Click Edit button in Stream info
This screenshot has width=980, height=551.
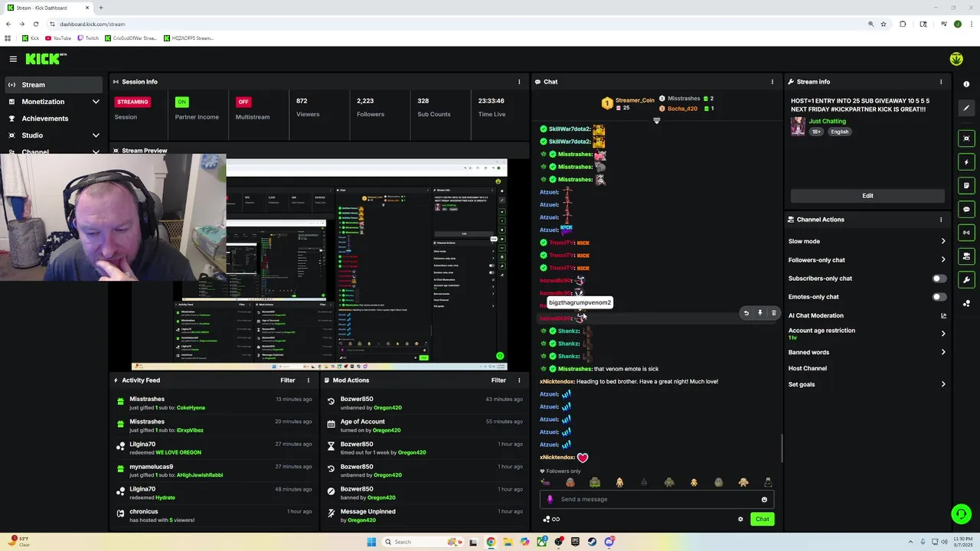tap(867, 196)
